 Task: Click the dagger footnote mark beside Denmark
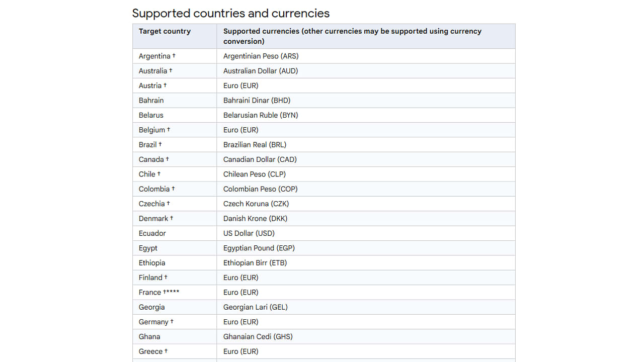172,218
